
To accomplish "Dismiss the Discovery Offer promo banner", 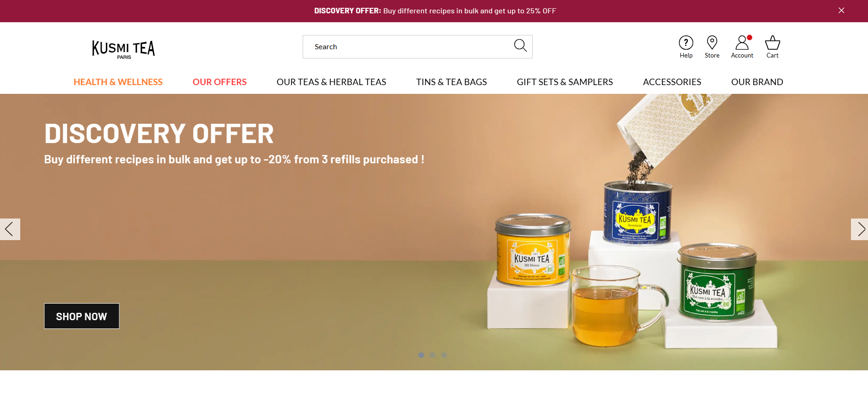I will (841, 11).
